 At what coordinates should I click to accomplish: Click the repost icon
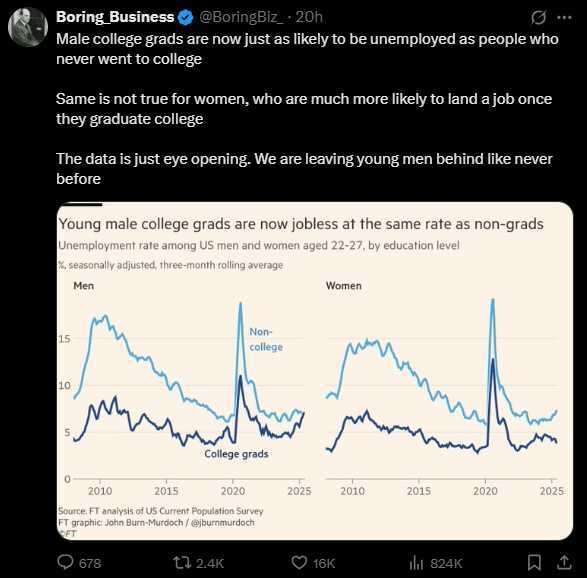182,562
